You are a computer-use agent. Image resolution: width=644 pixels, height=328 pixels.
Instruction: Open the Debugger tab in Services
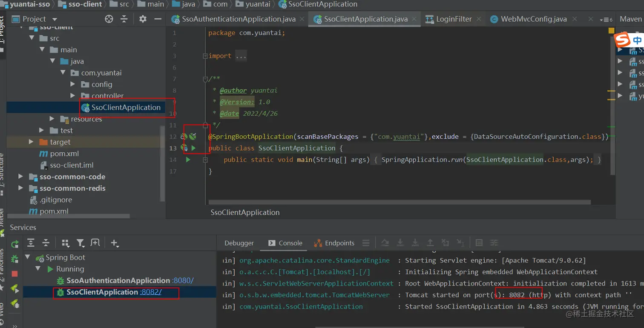click(239, 243)
